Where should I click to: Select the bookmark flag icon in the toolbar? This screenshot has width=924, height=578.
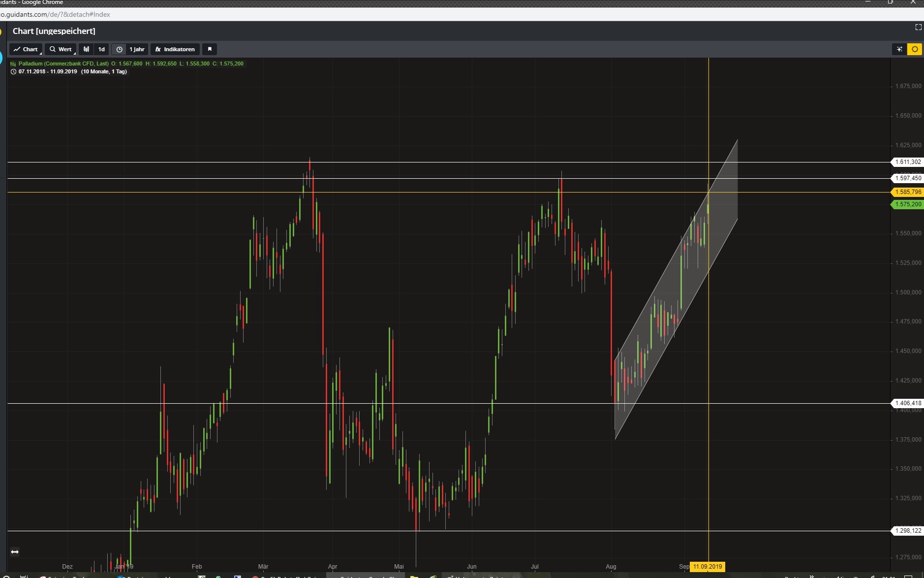210,49
